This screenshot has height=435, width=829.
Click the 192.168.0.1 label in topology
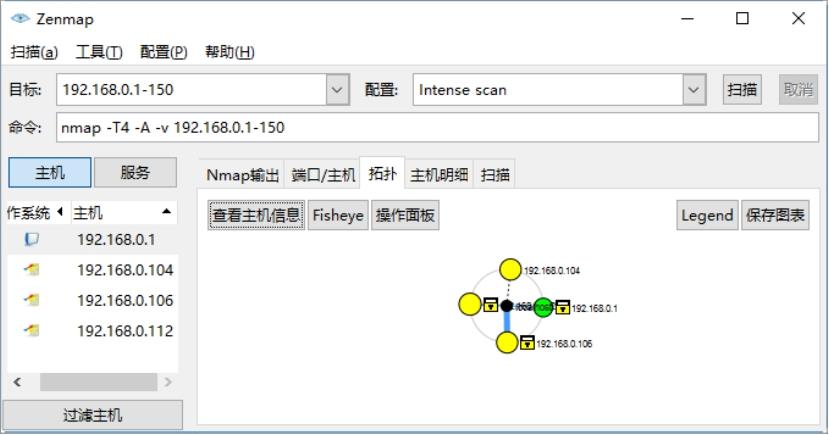coord(594,308)
